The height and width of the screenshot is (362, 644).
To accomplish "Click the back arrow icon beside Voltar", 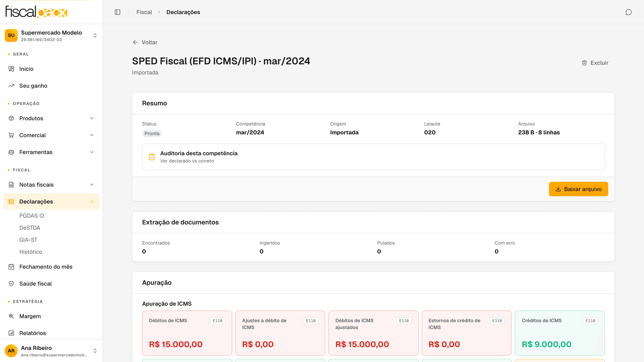I will point(135,42).
